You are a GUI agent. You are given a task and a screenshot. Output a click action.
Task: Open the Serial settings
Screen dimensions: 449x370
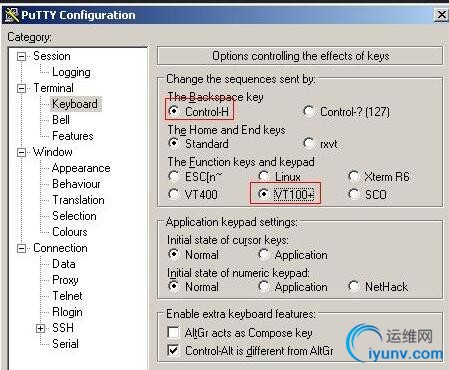coord(65,344)
